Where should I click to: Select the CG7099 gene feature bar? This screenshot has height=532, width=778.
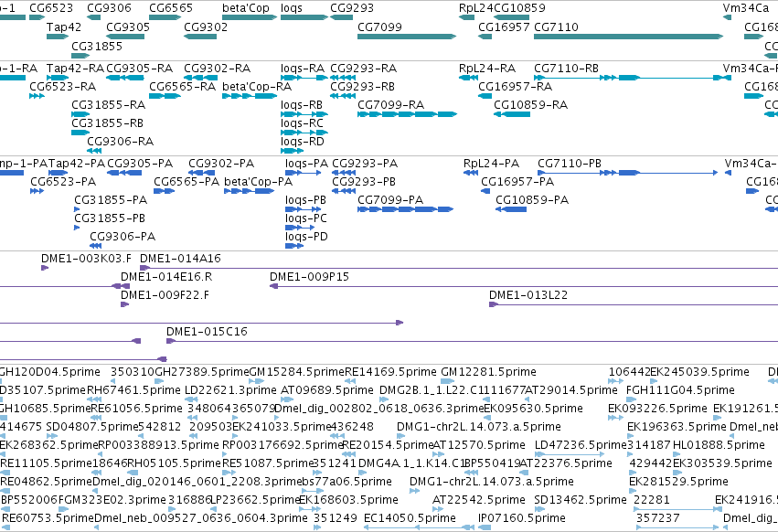tap(407, 37)
